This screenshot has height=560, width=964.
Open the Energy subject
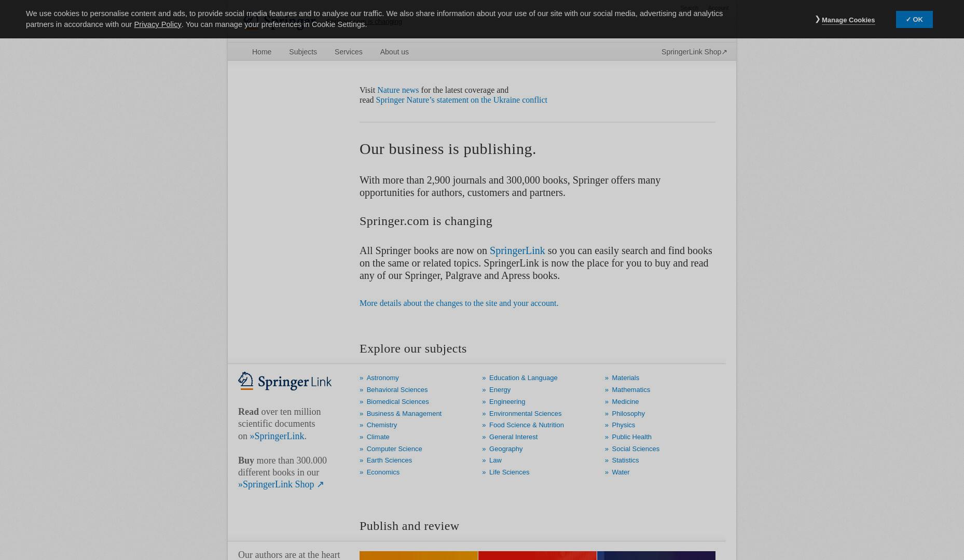point(500,390)
